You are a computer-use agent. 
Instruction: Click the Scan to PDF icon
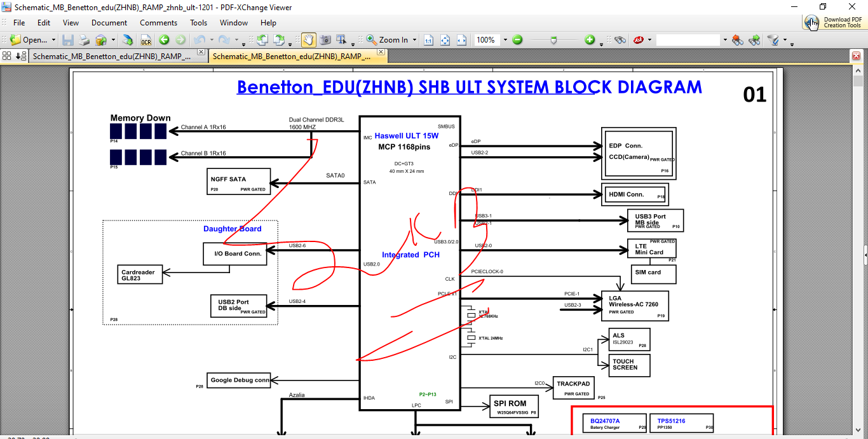pyautogui.click(x=128, y=39)
